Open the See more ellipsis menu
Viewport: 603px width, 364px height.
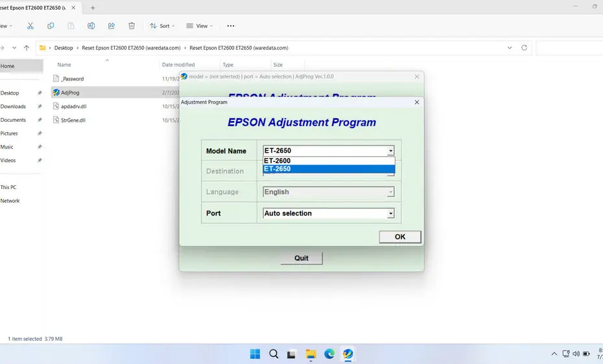click(x=231, y=26)
